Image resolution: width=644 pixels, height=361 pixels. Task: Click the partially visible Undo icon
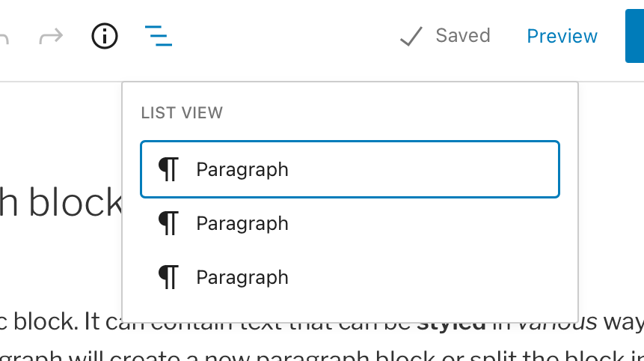(x=4, y=37)
